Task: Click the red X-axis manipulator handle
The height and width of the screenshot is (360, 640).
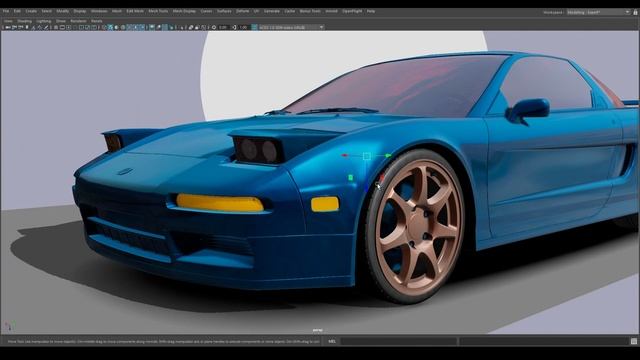Action: click(x=345, y=156)
